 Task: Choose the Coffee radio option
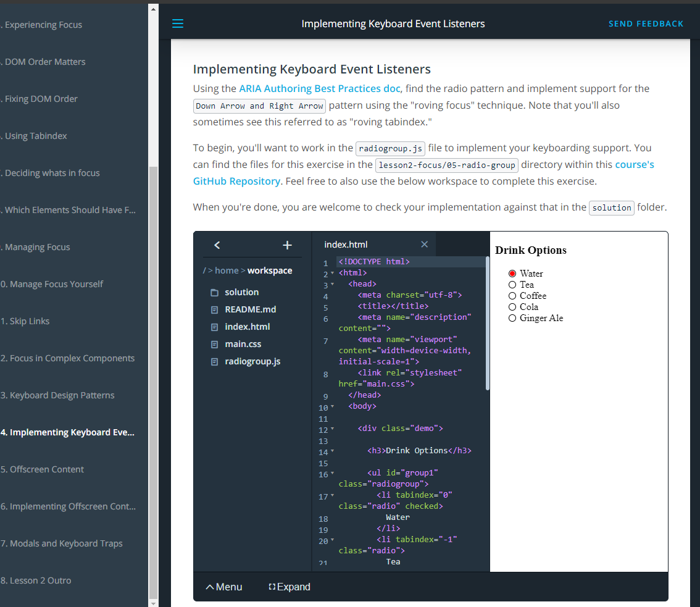point(512,296)
